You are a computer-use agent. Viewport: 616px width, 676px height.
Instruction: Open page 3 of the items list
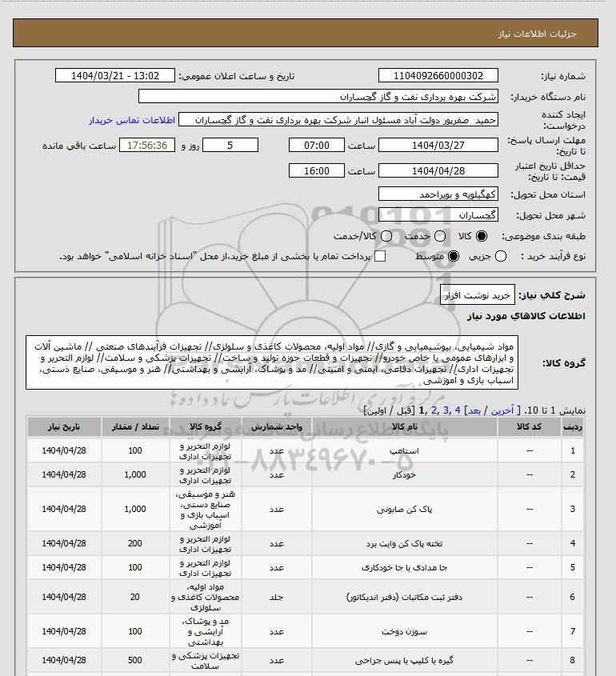click(x=446, y=410)
